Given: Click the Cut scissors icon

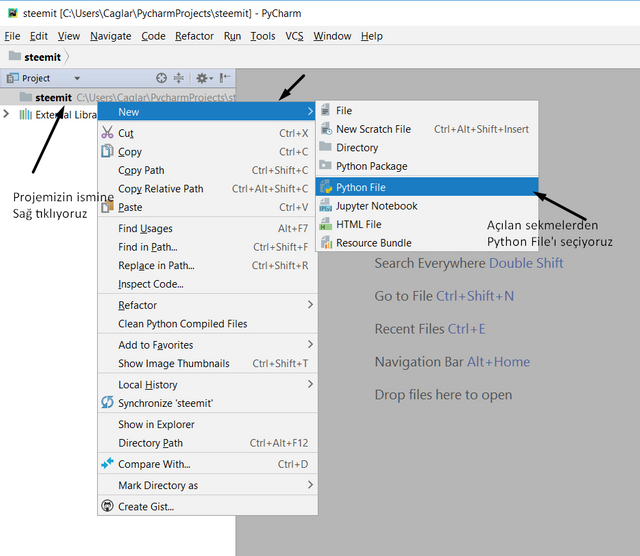Looking at the screenshot, I should coord(107,133).
